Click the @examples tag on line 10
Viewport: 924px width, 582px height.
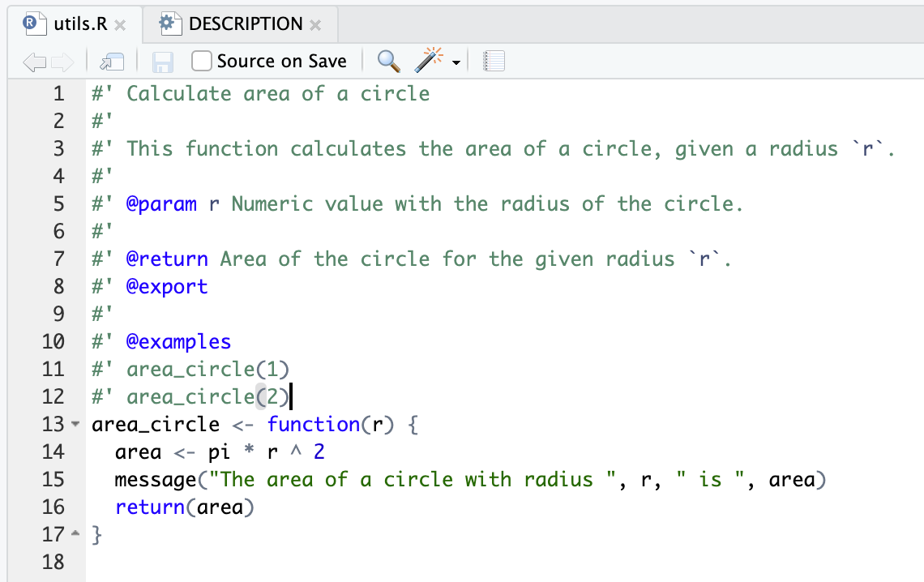pos(178,342)
